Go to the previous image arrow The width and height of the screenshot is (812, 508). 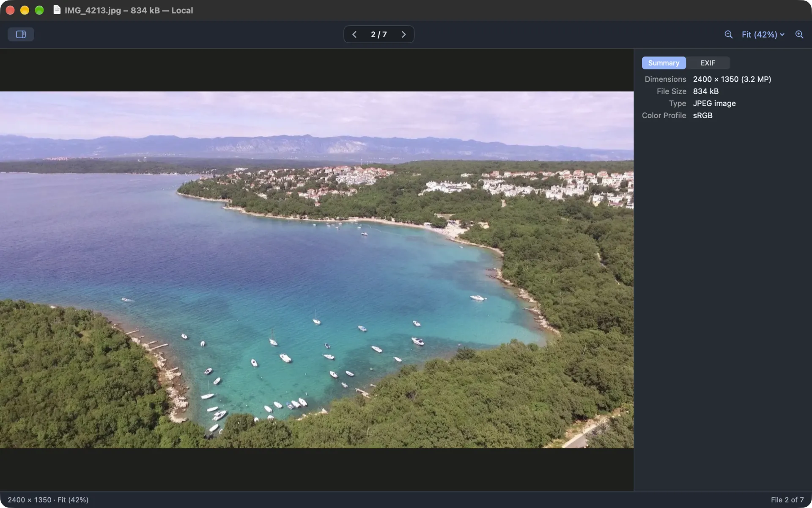coord(354,34)
